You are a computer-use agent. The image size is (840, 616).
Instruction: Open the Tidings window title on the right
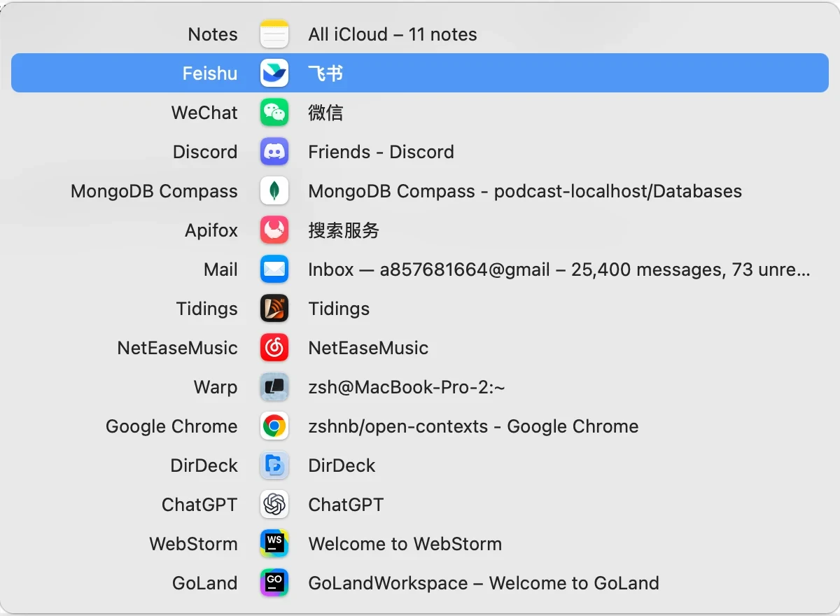pyautogui.click(x=339, y=309)
